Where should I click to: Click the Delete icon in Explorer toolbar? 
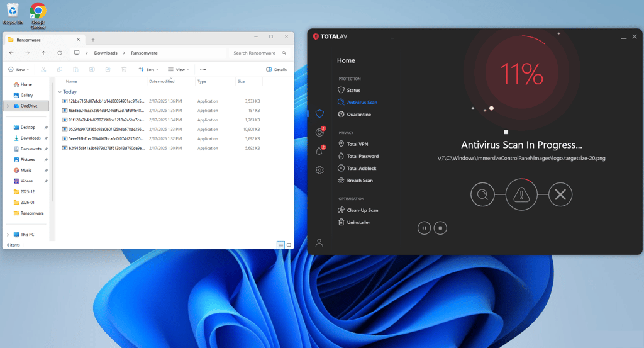coord(124,69)
